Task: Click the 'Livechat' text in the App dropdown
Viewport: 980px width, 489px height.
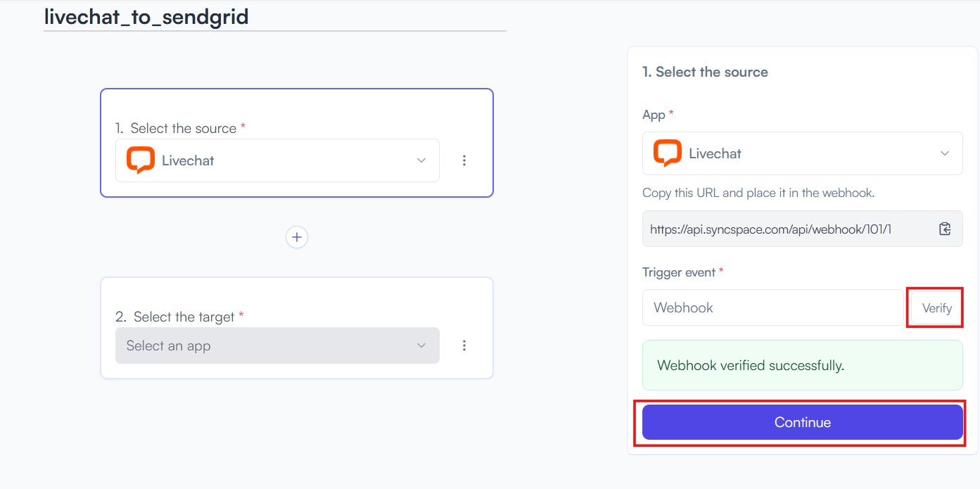Action: pyautogui.click(x=715, y=153)
